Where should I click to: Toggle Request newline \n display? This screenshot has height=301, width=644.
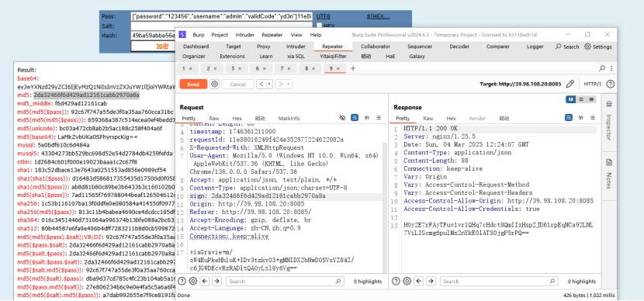tap(367, 118)
